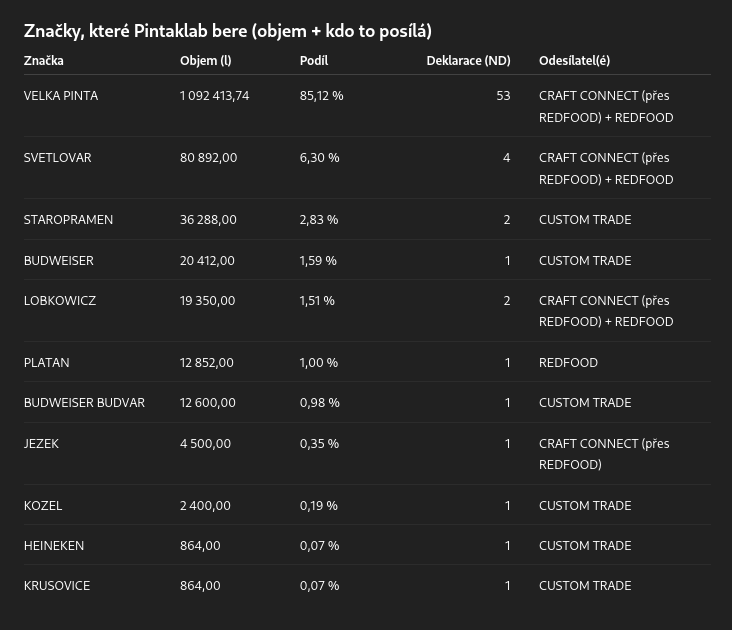Click the Odesílatel(é) column header

pyautogui.click(x=574, y=61)
